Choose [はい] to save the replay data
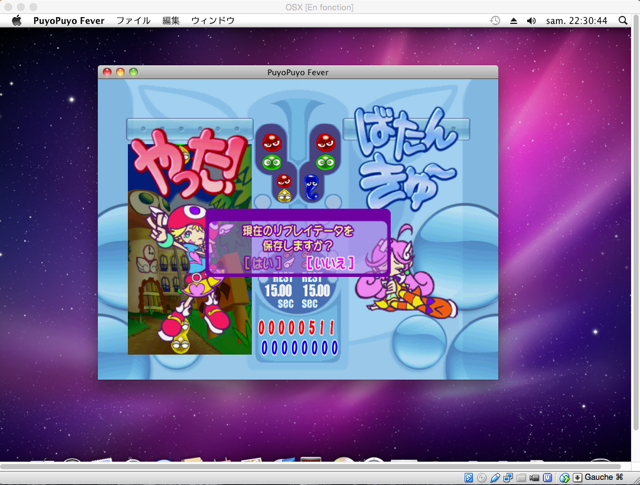640x485 pixels. [x=262, y=263]
